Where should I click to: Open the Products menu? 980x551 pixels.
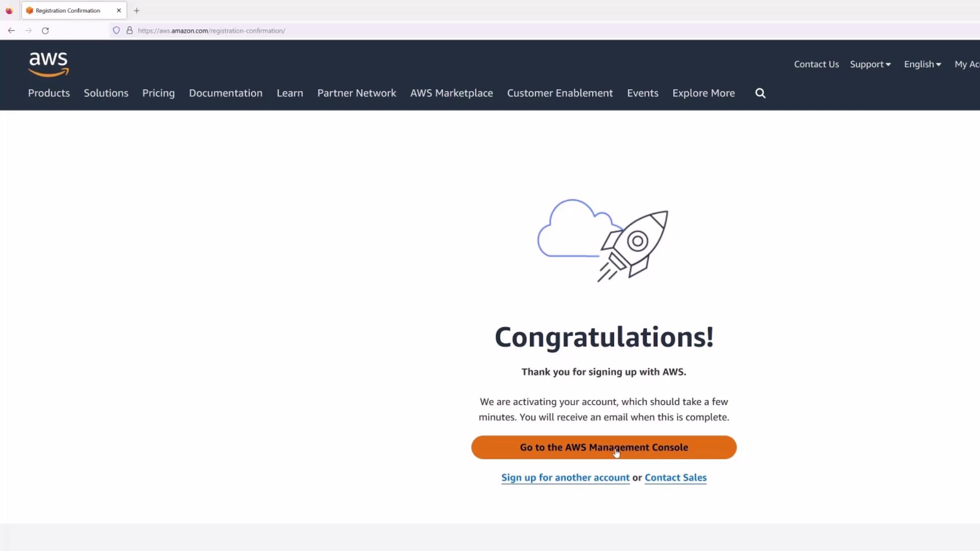pyautogui.click(x=49, y=93)
